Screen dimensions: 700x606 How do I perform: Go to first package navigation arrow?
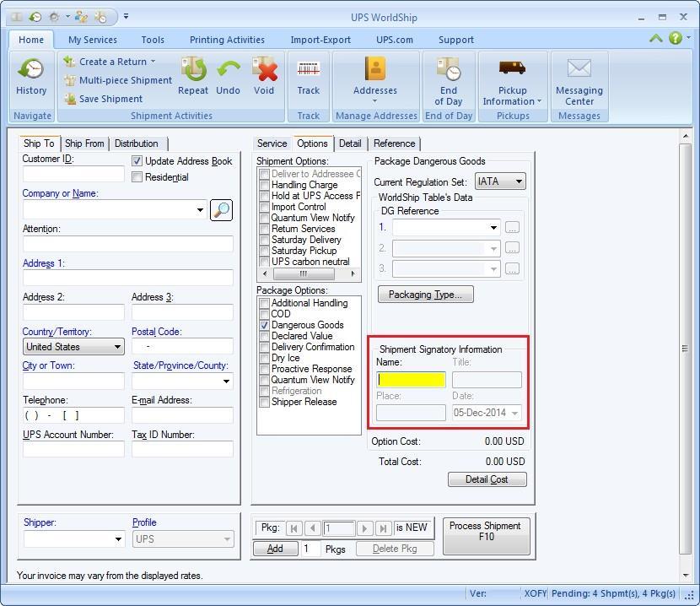pos(293,528)
